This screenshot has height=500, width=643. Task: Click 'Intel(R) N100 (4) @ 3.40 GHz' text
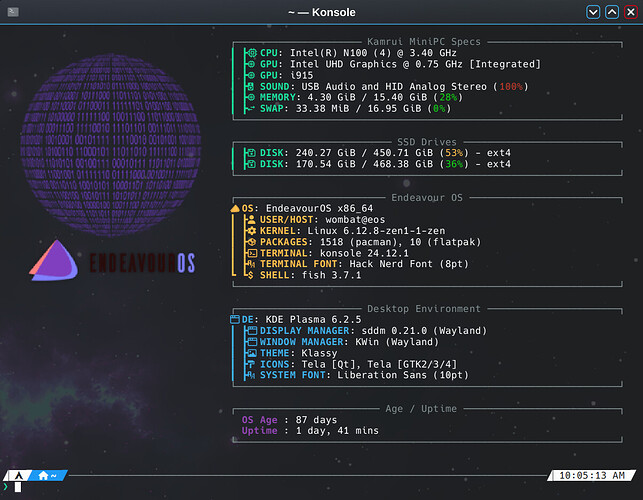pyautogui.click(x=373, y=53)
